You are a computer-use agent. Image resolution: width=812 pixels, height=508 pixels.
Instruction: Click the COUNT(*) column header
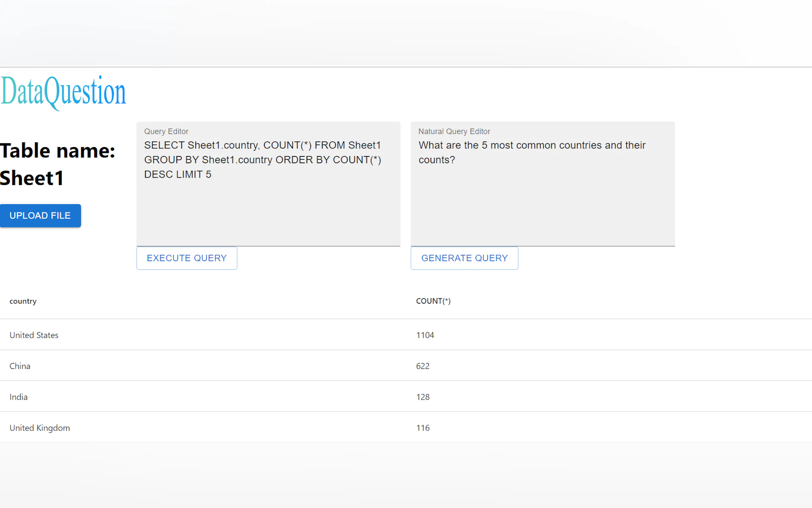click(433, 301)
